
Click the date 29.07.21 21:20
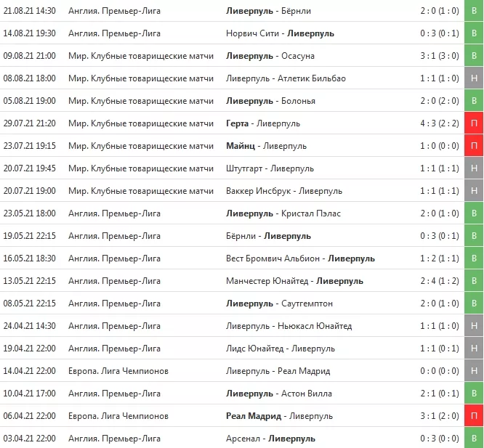30,123
